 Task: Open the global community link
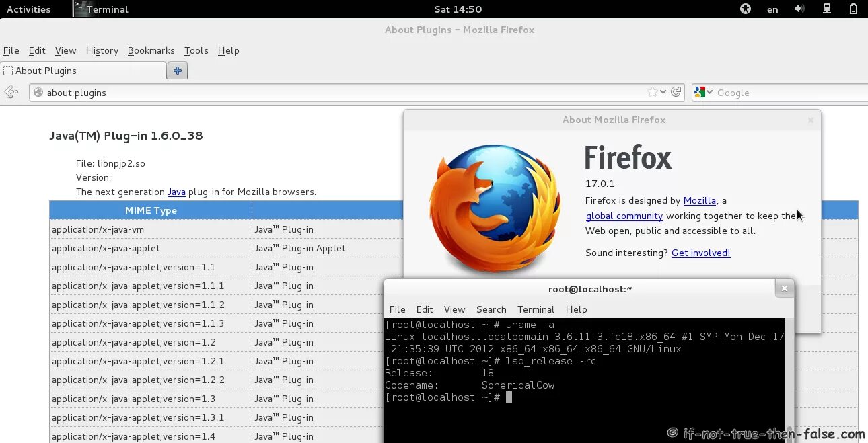pyautogui.click(x=624, y=216)
